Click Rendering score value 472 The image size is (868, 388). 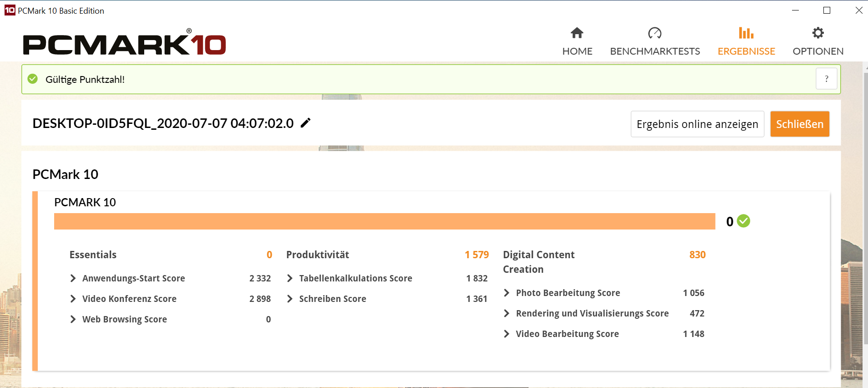point(697,313)
